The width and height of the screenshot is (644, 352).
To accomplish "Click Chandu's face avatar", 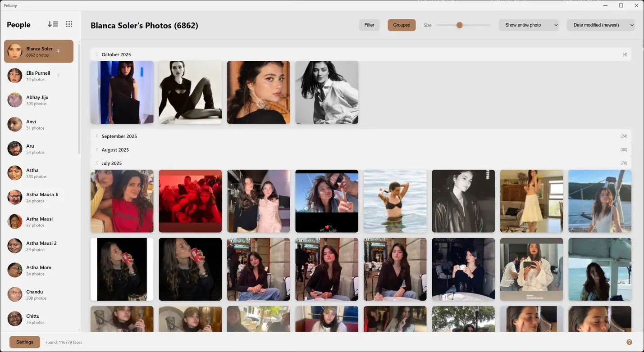I will 15,294.
